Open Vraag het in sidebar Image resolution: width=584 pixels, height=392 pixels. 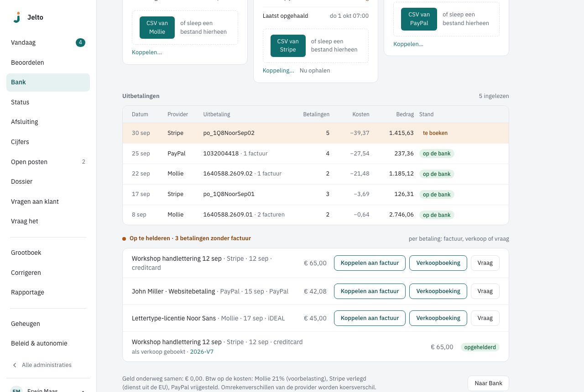(x=48, y=221)
